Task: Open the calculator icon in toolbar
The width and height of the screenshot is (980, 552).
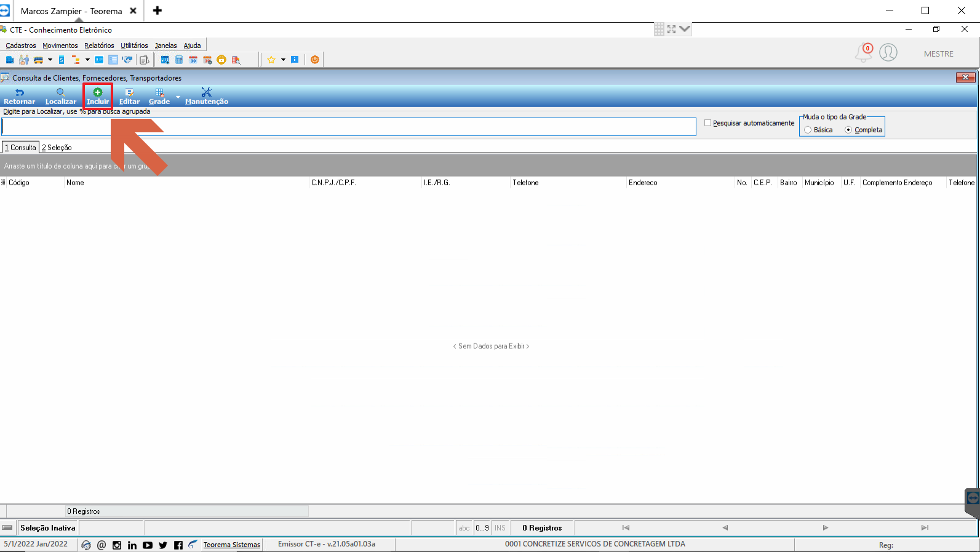Action: (x=179, y=60)
